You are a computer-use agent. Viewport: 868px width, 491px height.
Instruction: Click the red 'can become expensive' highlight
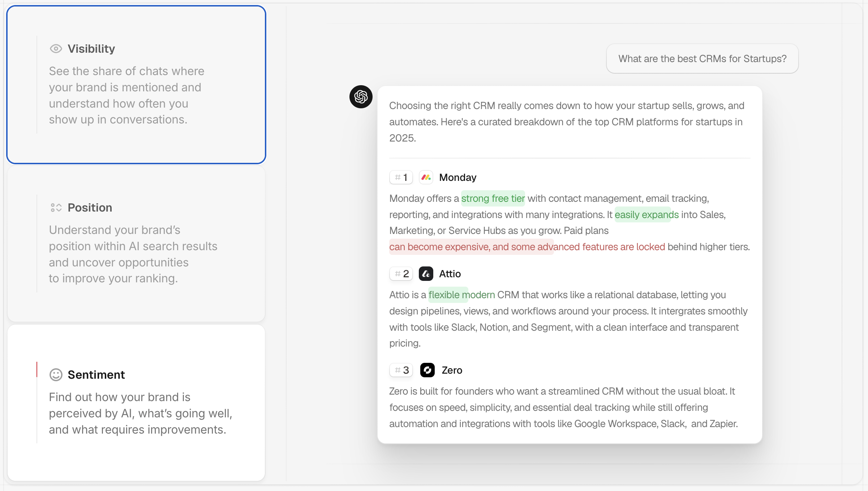point(527,247)
